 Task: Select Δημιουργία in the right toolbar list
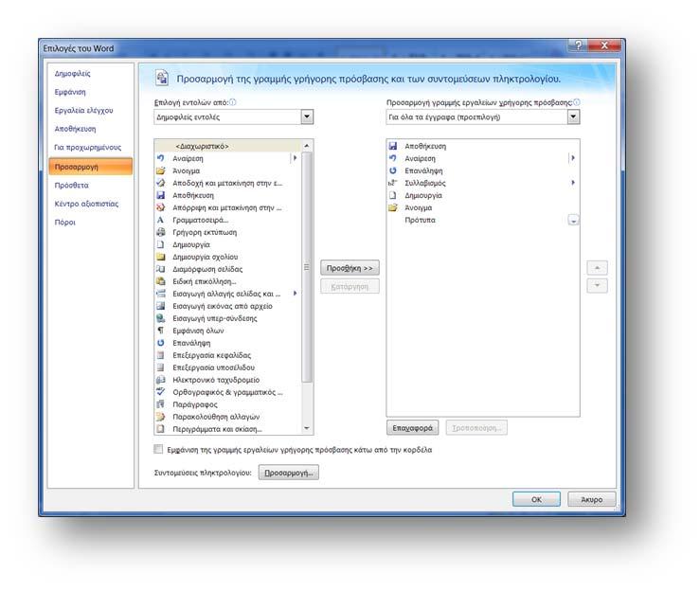coord(483,195)
